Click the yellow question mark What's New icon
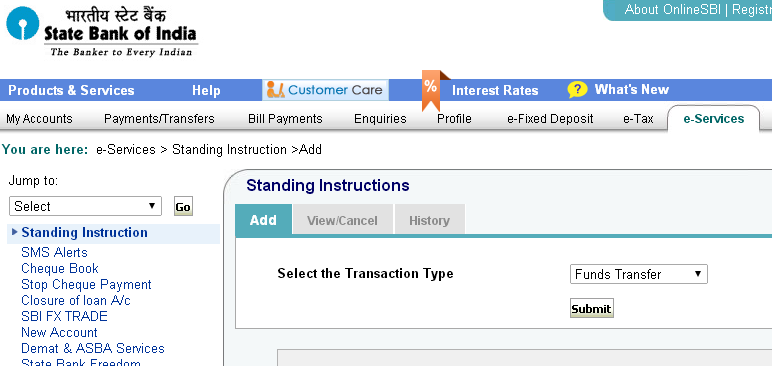The image size is (772, 384). pyautogui.click(x=577, y=90)
